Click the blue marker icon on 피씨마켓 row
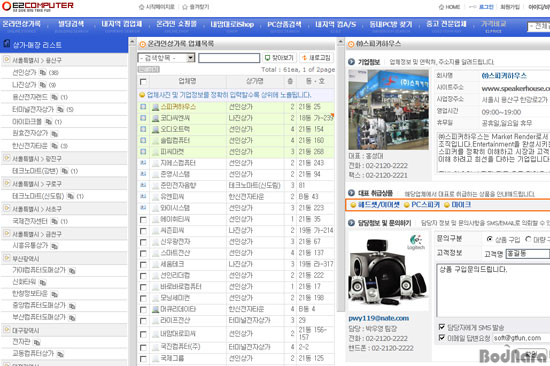The width and height of the screenshot is (550, 366). [143, 152]
